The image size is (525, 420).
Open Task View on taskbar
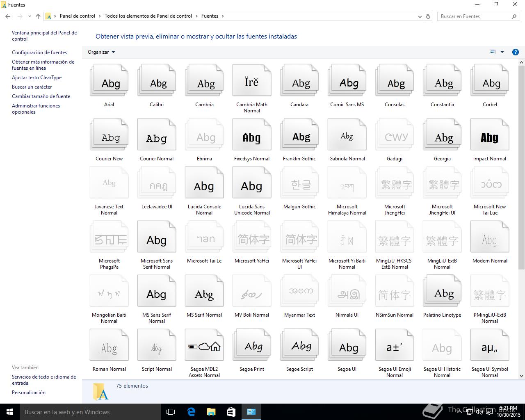point(171,412)
